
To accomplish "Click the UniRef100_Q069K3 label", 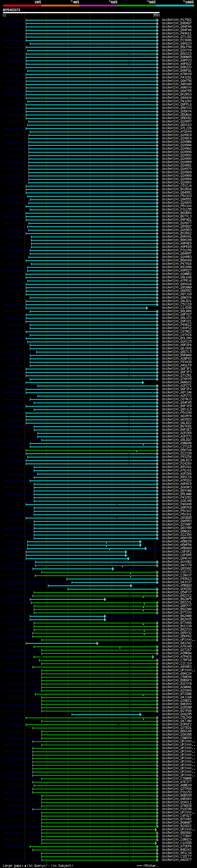I will click(x=176, y=487).
